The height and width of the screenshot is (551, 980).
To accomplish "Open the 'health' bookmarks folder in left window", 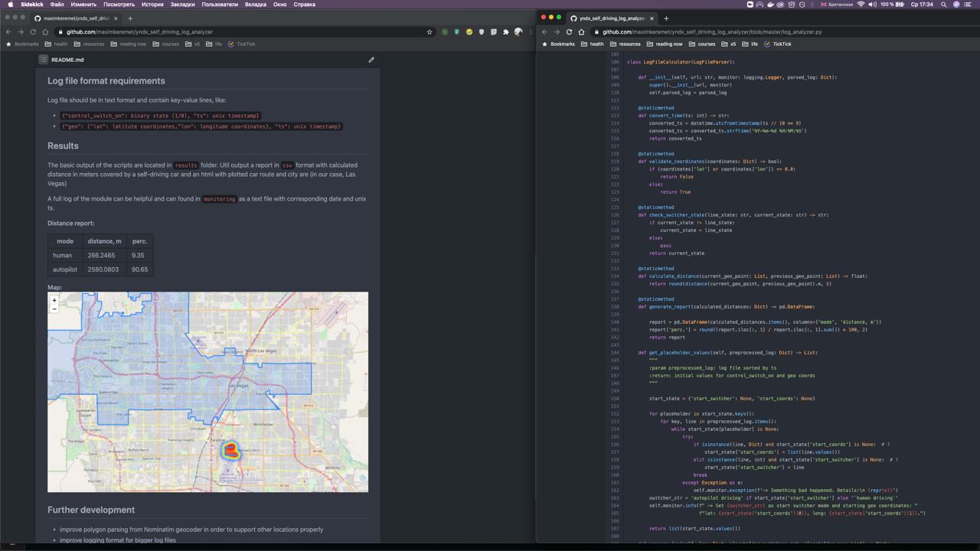I will point(56,44).
